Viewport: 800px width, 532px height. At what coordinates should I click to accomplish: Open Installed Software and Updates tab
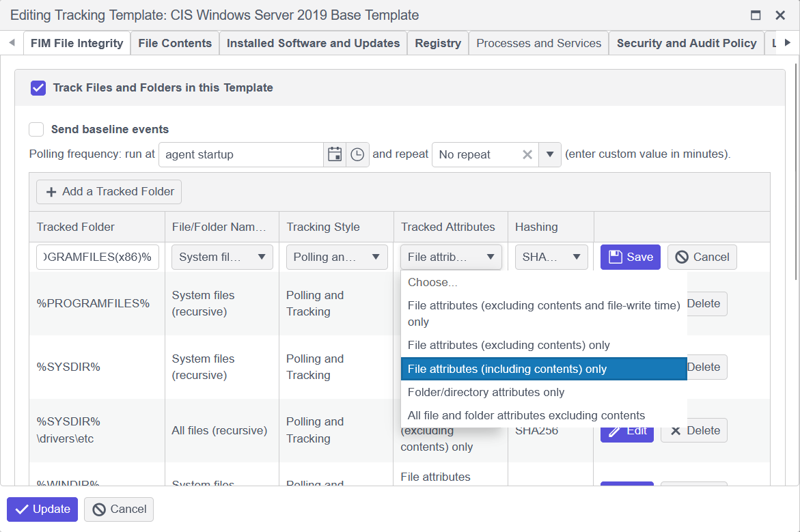[x=314, y=43]
